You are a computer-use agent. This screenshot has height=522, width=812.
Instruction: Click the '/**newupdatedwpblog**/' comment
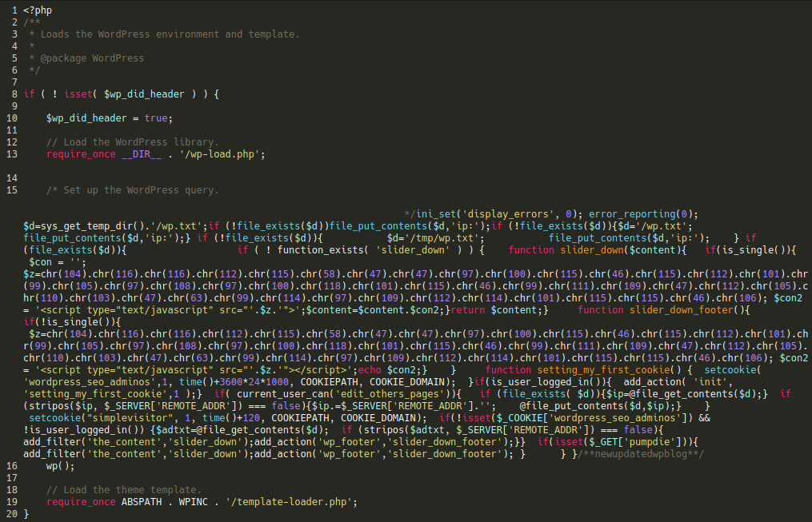(641, 454)
